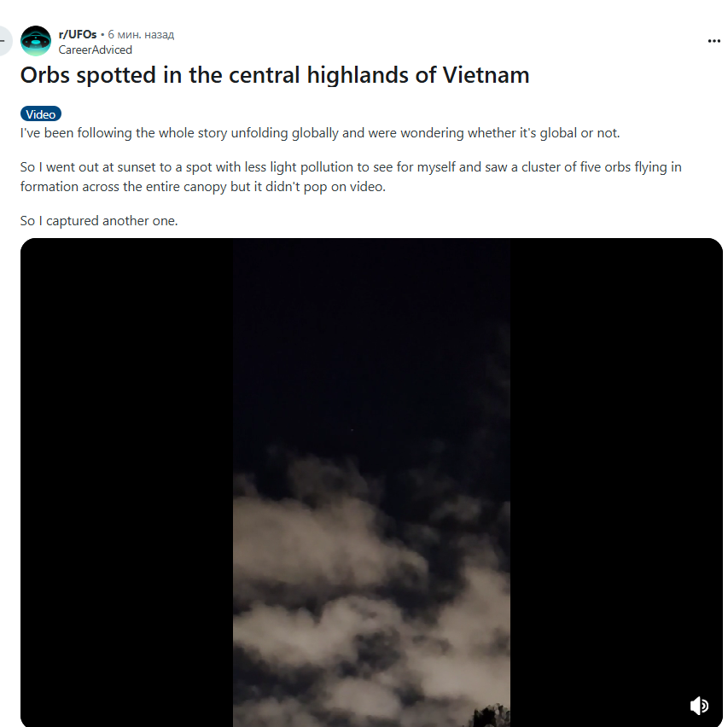The width and height of the screenshot is (728, 727).
Task: Click the right black letterbox area above the speaker
Action: [616, 464]
